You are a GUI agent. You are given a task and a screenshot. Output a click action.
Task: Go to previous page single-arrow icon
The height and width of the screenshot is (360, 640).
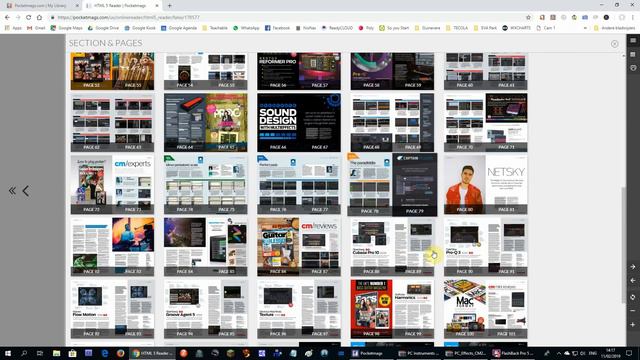coord(26,191)
